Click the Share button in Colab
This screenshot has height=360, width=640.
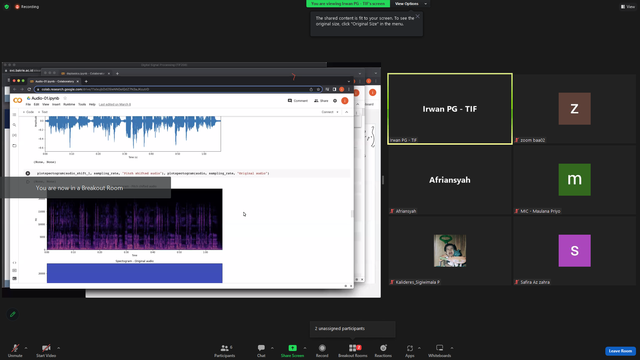click(x=321, y=100)
